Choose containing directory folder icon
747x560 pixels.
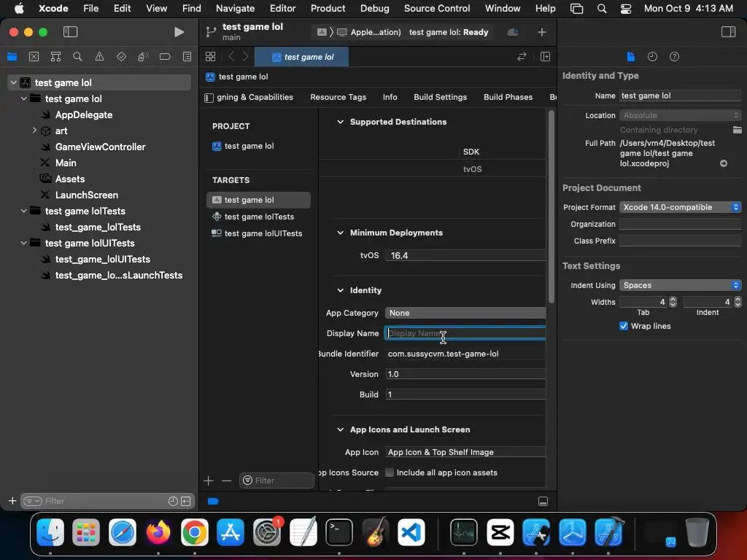(737, 130)
